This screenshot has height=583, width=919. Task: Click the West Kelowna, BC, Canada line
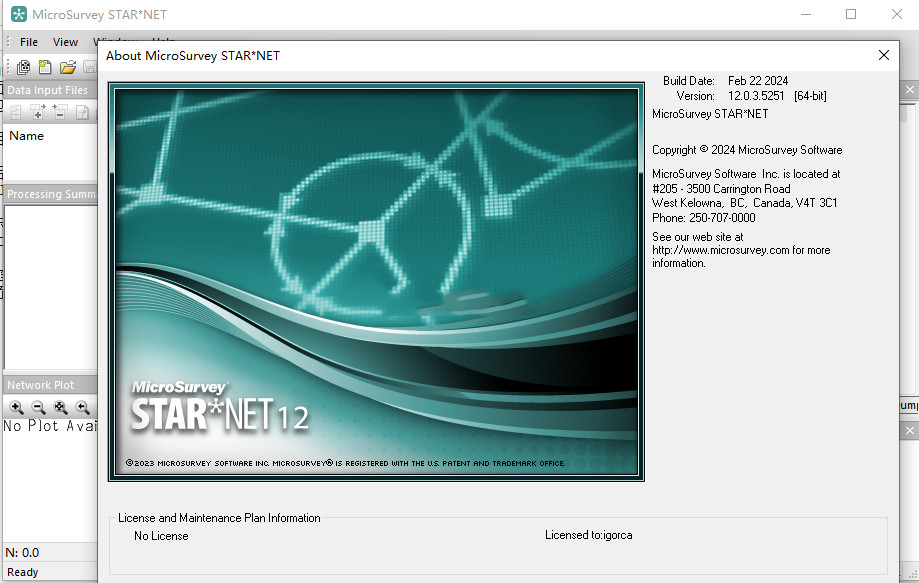(x=745, y=203)
